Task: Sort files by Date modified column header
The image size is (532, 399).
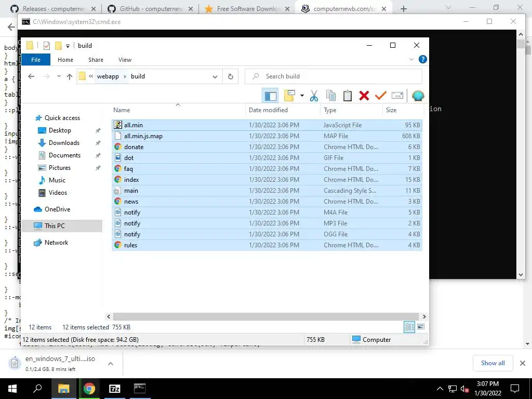Action: [283, 110]
